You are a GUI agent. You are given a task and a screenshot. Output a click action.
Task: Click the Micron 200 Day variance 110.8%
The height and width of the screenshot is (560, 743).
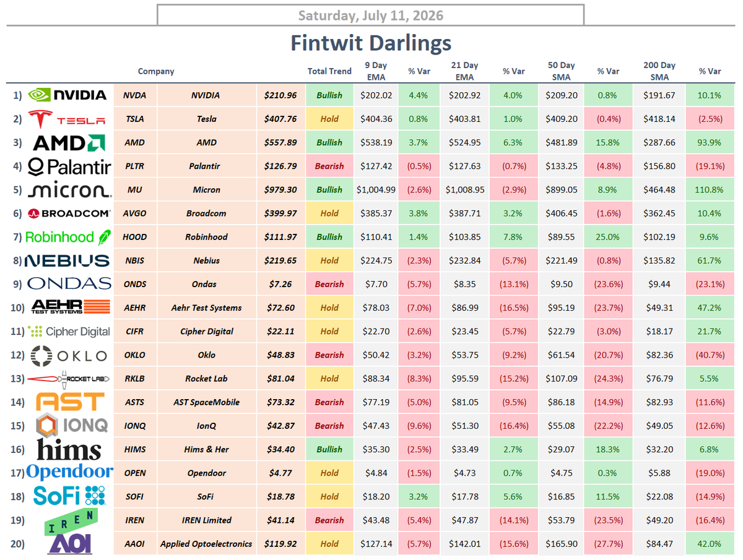pyautogui.click(x=710, y=190)
